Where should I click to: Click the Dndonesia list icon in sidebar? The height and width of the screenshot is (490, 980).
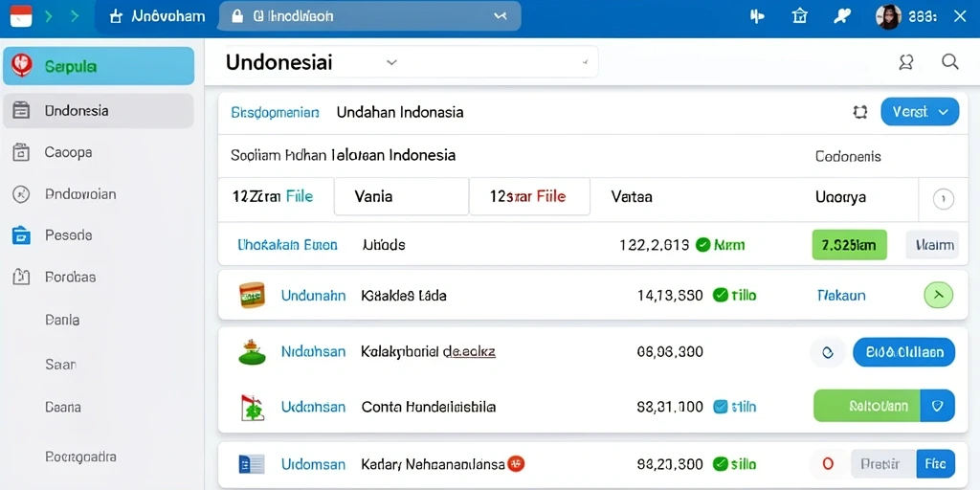pos(21,111)
